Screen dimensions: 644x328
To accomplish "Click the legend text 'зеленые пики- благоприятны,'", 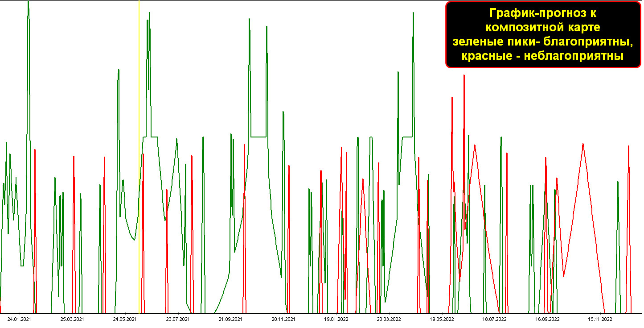I will pos(542,42).
